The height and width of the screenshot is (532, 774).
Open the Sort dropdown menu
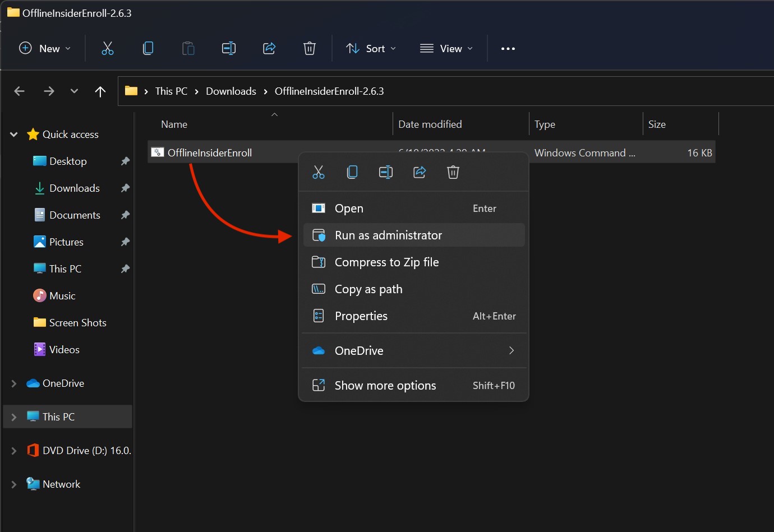pos(371,48)
